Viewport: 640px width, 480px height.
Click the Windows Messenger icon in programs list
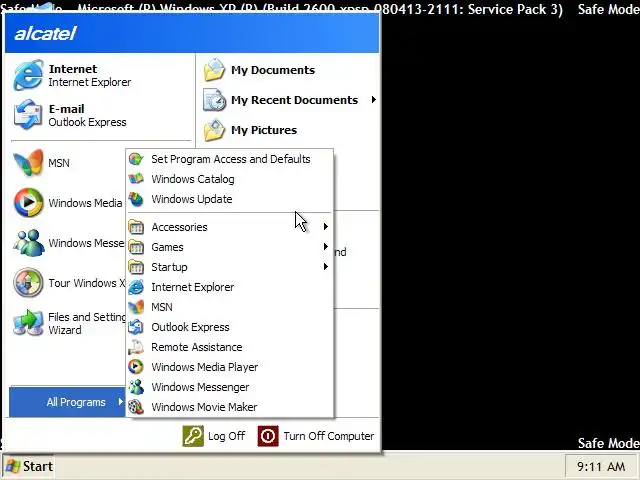[x=136, y=387]
